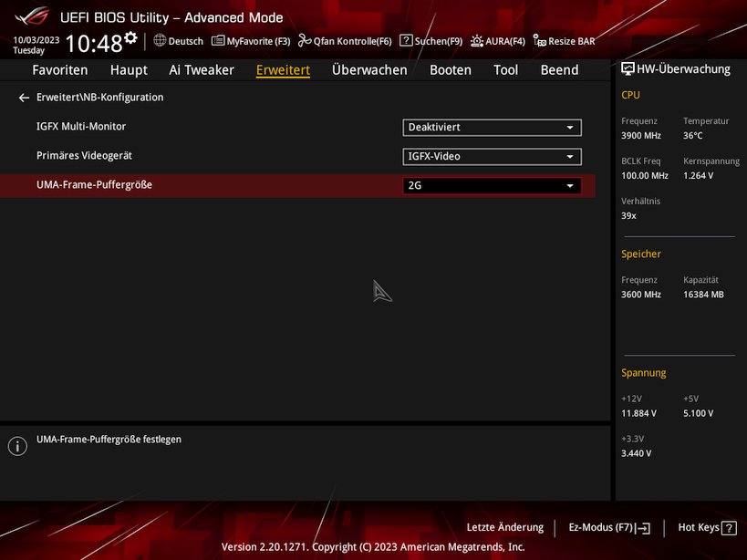This screenshot has height=560, width=747.
Task: Switch to Ez-Modus (F7)
Action: tap(608, 527)
